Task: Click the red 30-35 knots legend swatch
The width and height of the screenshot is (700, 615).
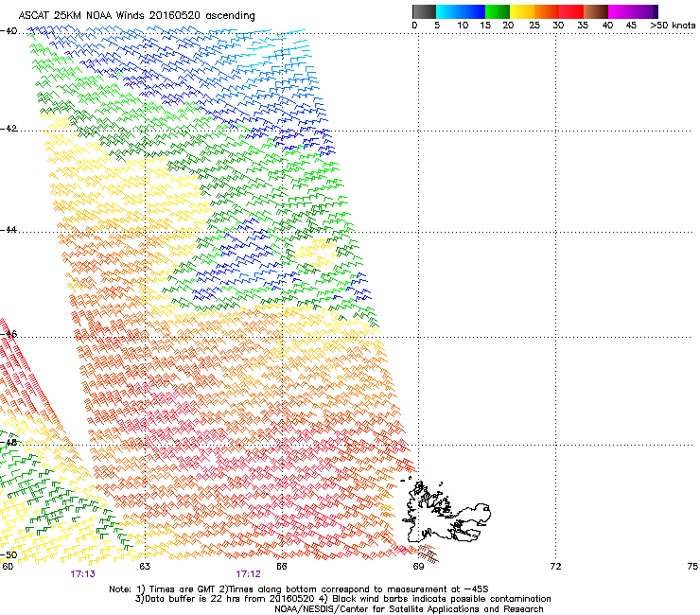Action: pos(571,11)
